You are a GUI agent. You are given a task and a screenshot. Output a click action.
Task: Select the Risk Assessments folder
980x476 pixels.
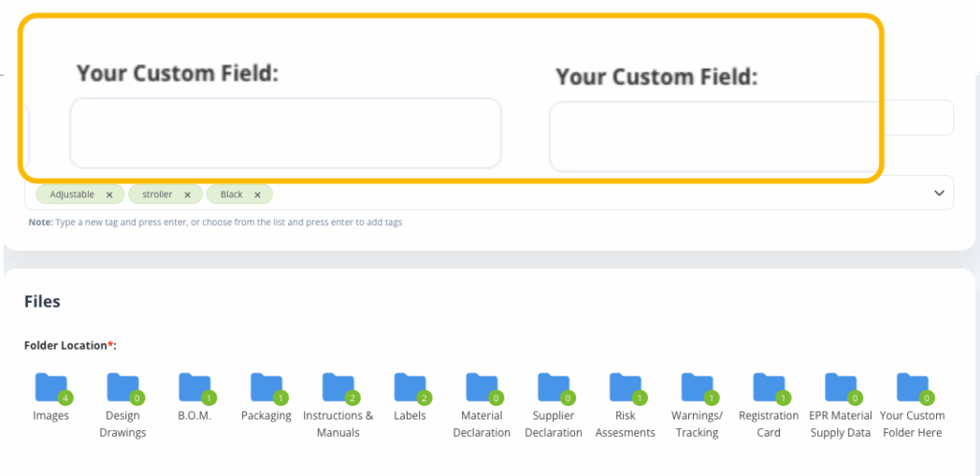(x=626, y=388)
